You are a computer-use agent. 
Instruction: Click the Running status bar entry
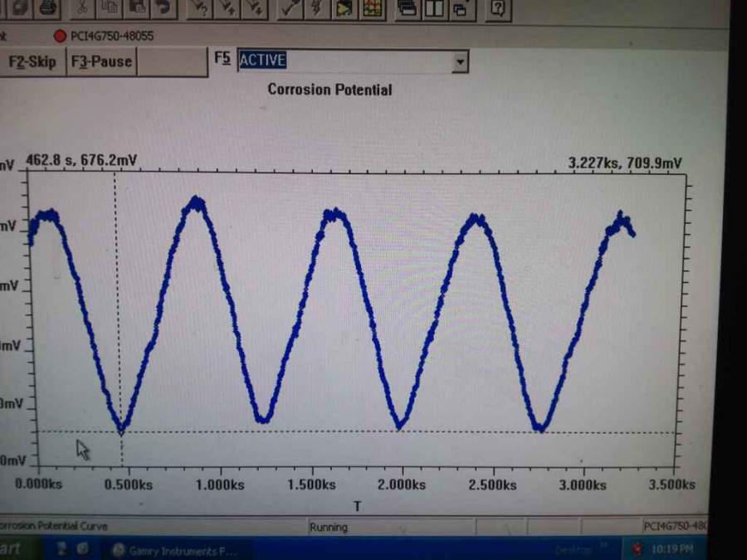pos(329,527)
